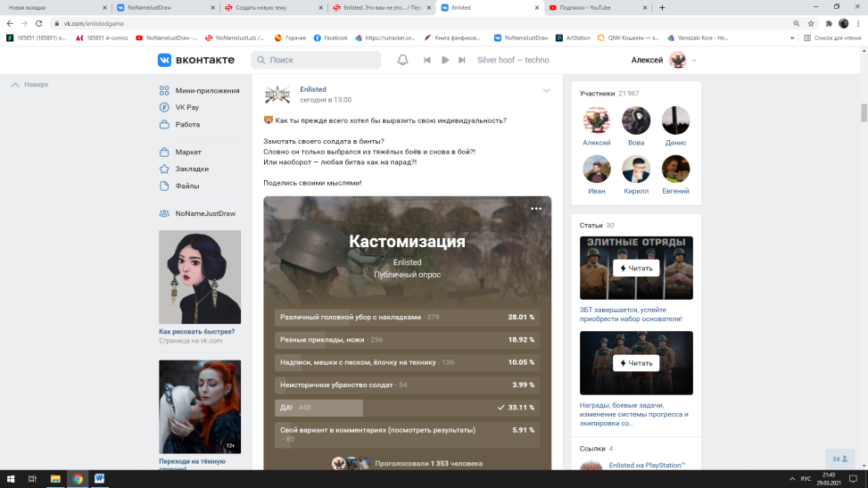Open Chrome extensions puzzle icon

(x=829, y=23)
